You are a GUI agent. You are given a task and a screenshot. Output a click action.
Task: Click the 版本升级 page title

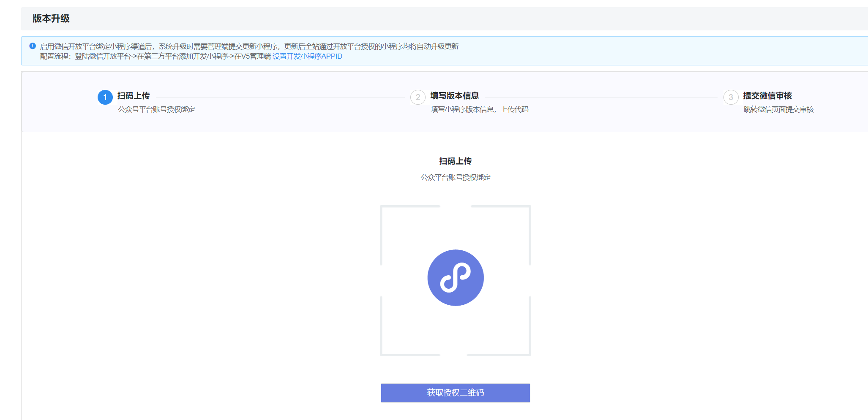(51, 19)
